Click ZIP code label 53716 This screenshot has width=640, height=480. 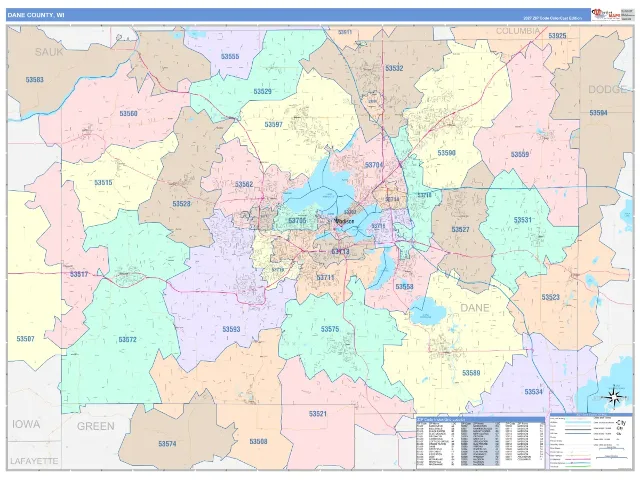[378, 226]
